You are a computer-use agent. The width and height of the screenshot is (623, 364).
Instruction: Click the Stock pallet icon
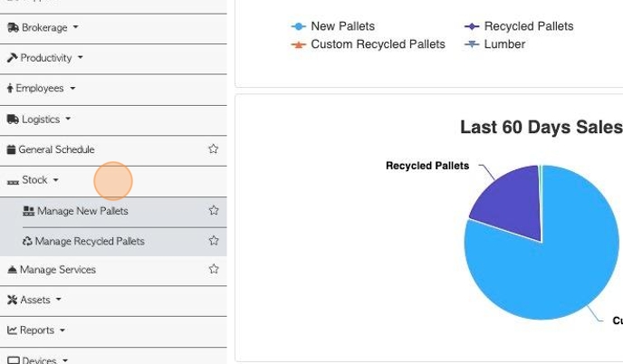pyautogui.click(x=13, y=182)
